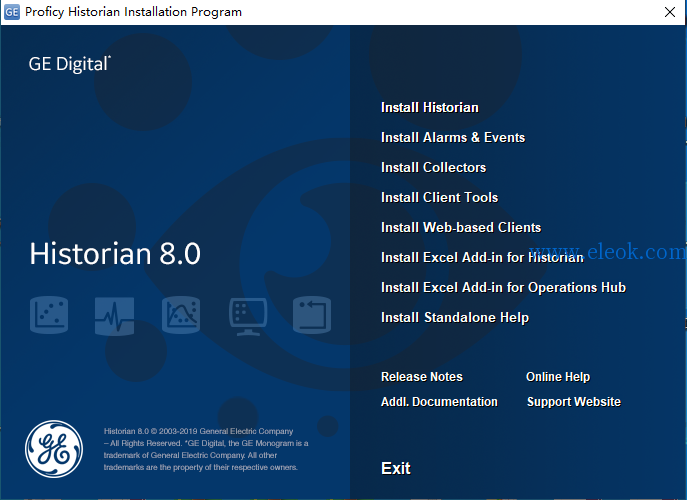Click Install Excel Add-in for Historian
The height and width of the screenshot is (500, 687).
click(482, 257)
